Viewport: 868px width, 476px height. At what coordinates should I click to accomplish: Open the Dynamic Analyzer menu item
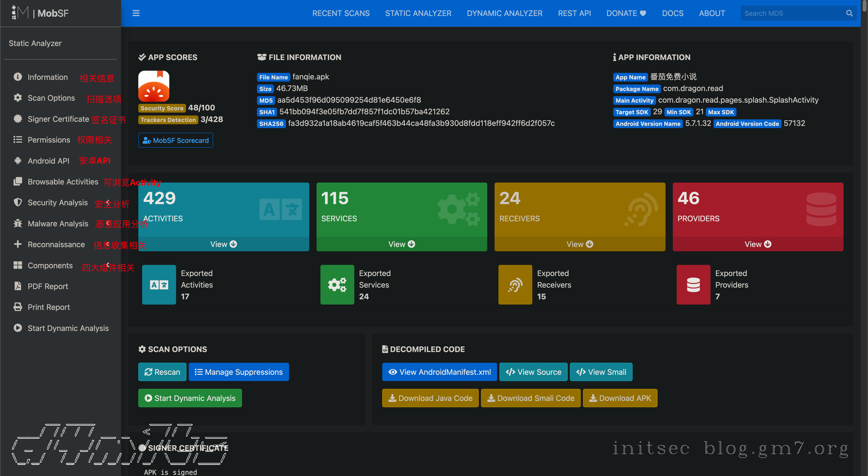coord(504,13)
